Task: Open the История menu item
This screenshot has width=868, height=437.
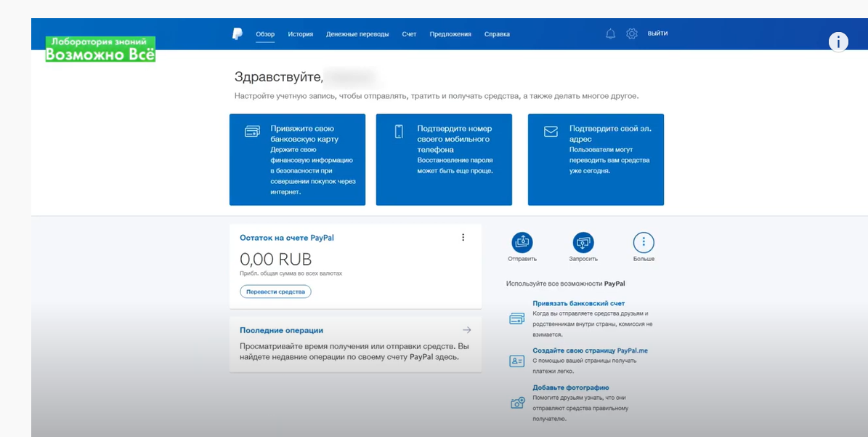Action: [x=300, y=33]
